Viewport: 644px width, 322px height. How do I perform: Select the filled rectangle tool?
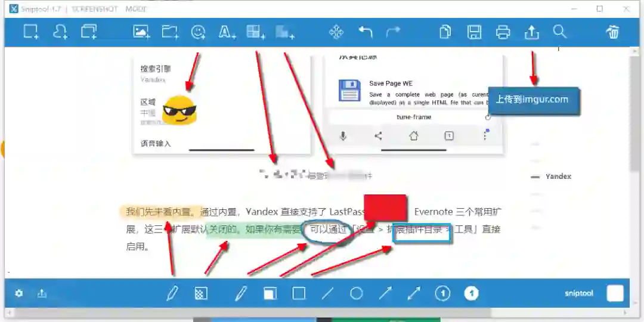pos(270,293)
